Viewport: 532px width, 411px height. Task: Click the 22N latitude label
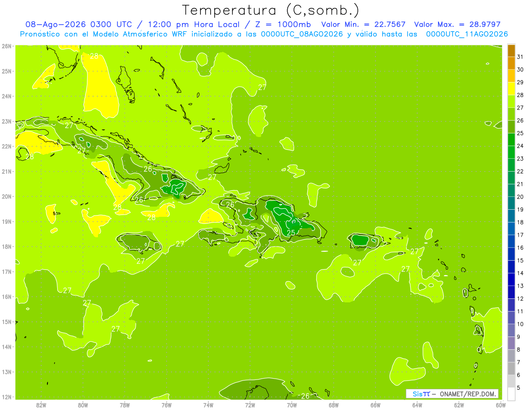tap(7, 146)
